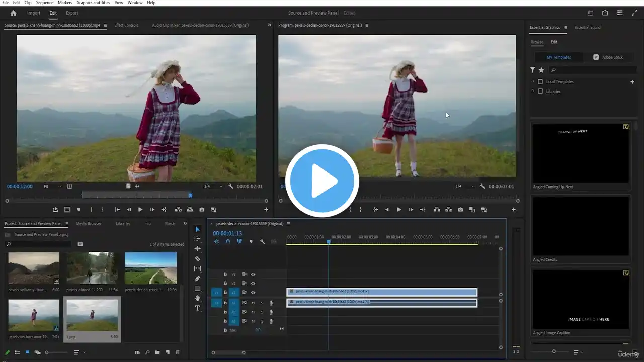The image size is (644, 362).
Task: Hide the V1 track with the eye icon
Action: pos(253,292)
